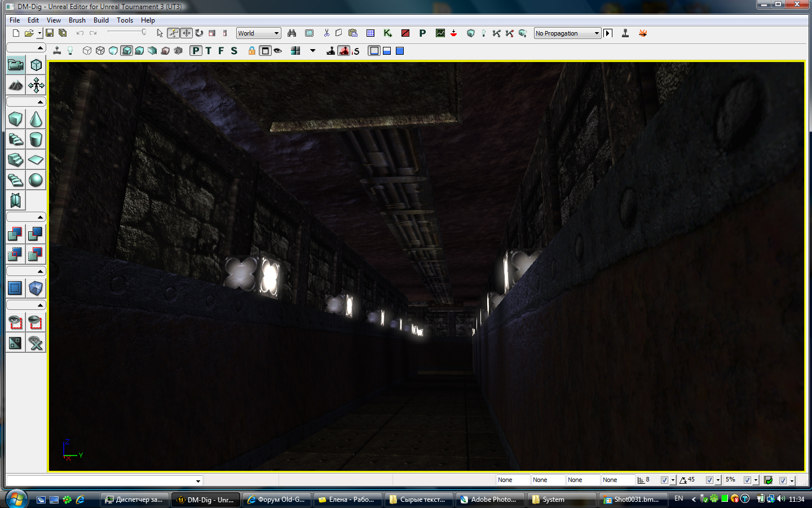This screenshot has height=508, width=812.
Task: Select the cone brush builder tool
Action: (36, 119)
